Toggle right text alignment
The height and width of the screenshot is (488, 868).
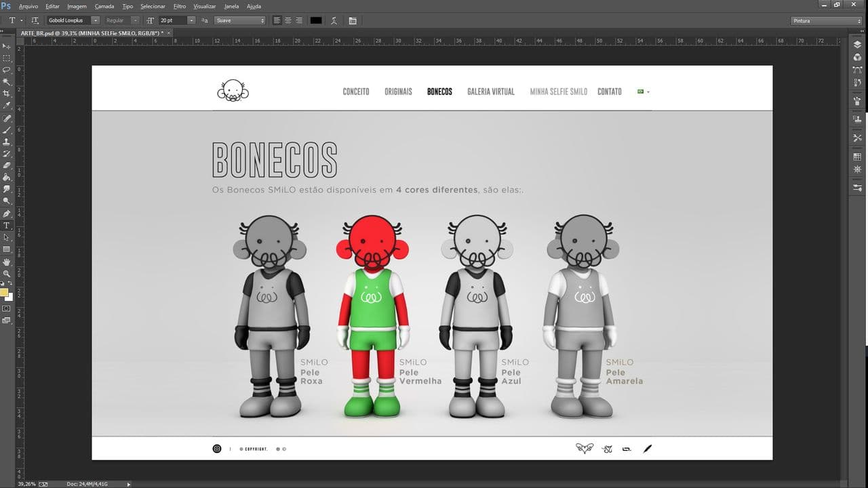click(297, 20)
